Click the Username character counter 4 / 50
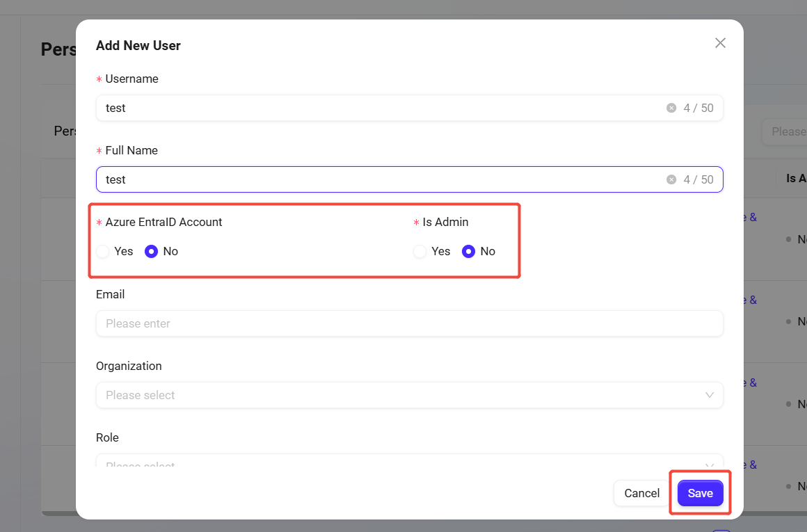Screen dimensions: 807x532 point(698,108)
